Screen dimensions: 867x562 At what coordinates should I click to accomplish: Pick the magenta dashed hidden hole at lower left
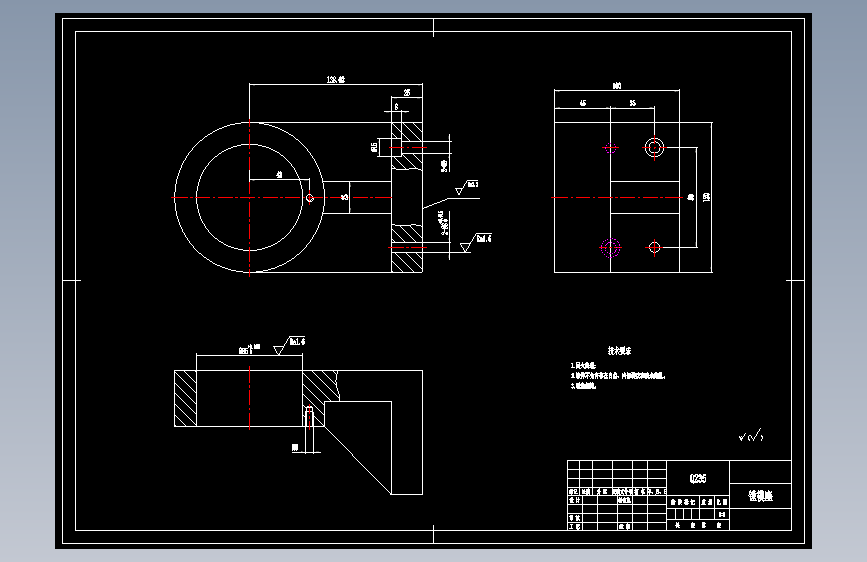610,247
